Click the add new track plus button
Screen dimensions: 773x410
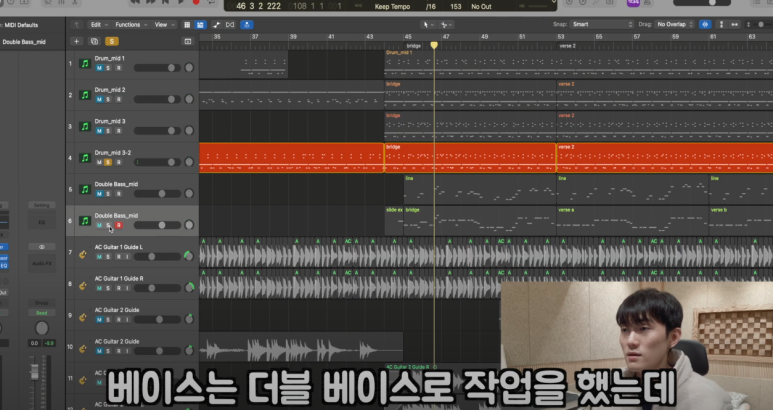click(x=77, y=41)
